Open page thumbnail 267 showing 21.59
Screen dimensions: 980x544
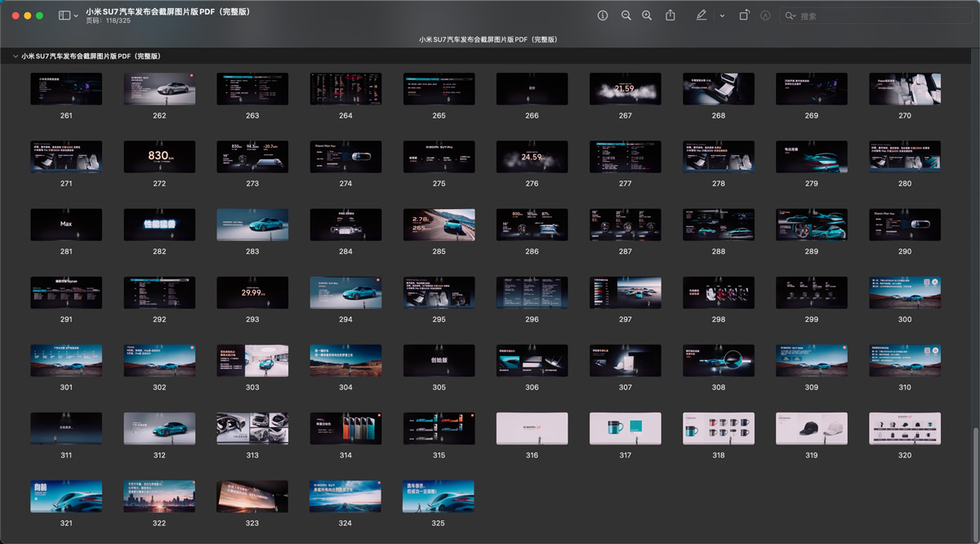pyautogui.click(x=625, y=89)
